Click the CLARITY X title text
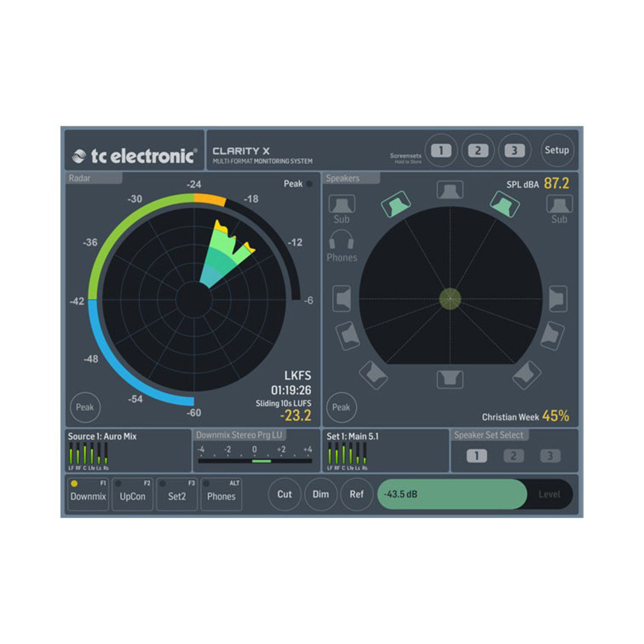The height and width of the screenshot is (644, 644). point(241,151)
